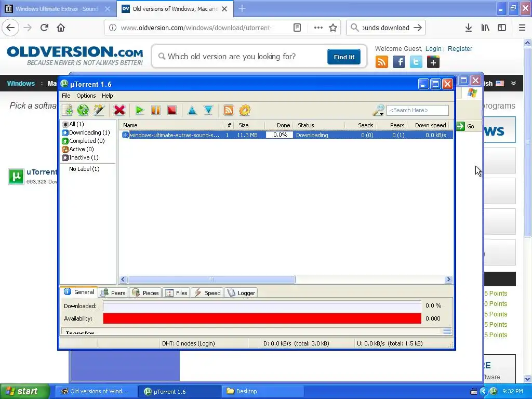Switch to Windows Ultimate Extras browser tab
This screenshot has width=532, height=399.
(x=57, y=9)
